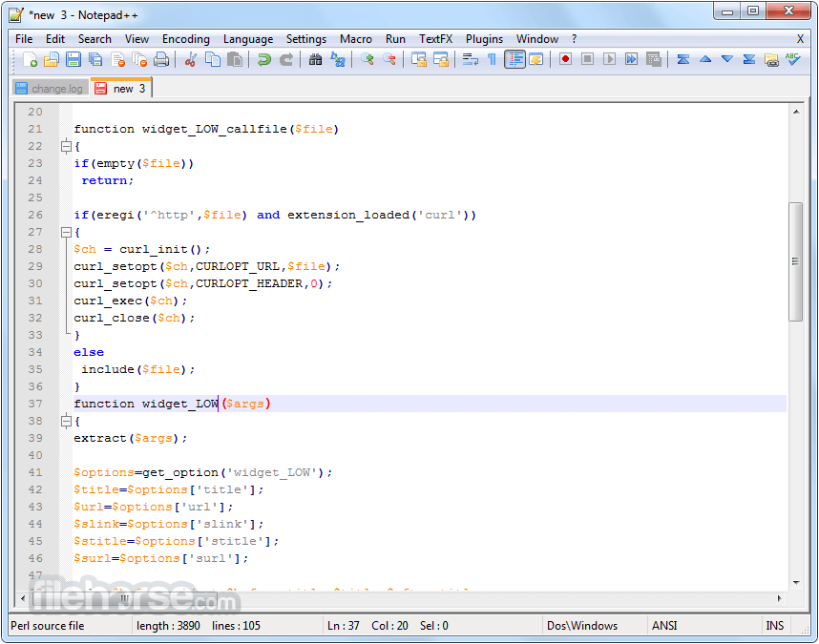The width and height of the screenshot is (819, 644).
Task: Toggle Show All Characters pilcrow button
Action: (x=493, y=59)
